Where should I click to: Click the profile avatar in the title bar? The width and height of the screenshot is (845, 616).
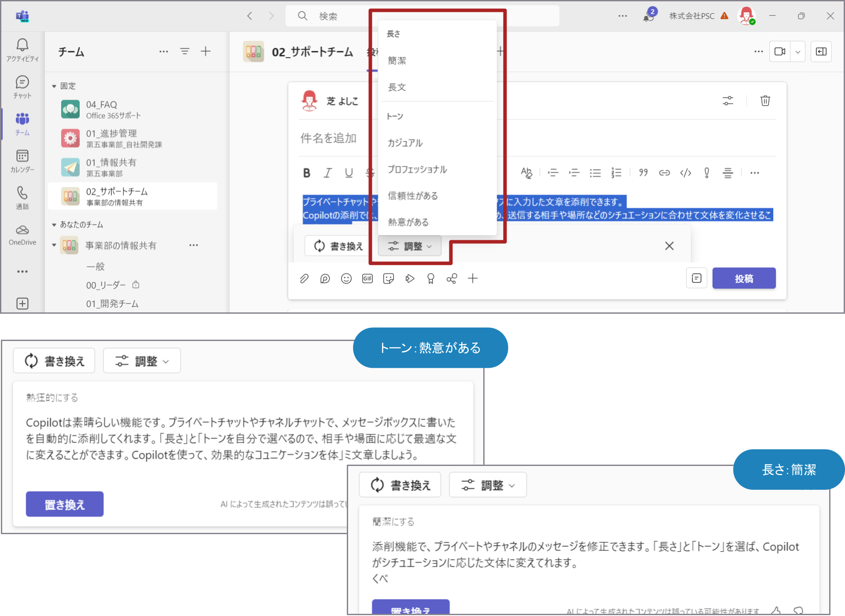pos(746,16)
